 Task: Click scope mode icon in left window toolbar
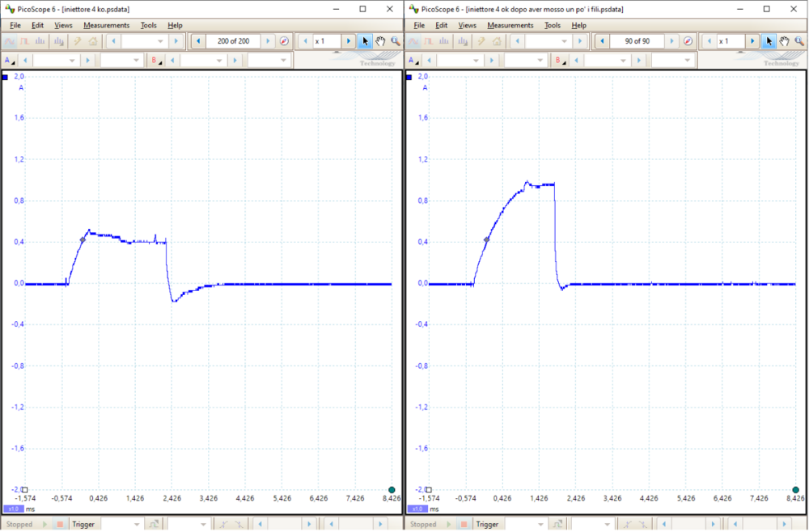(10, 41)
